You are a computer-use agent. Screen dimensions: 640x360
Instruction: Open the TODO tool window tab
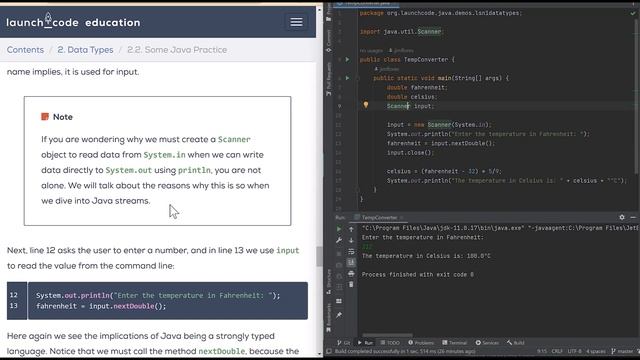click(x=390, y=343)
